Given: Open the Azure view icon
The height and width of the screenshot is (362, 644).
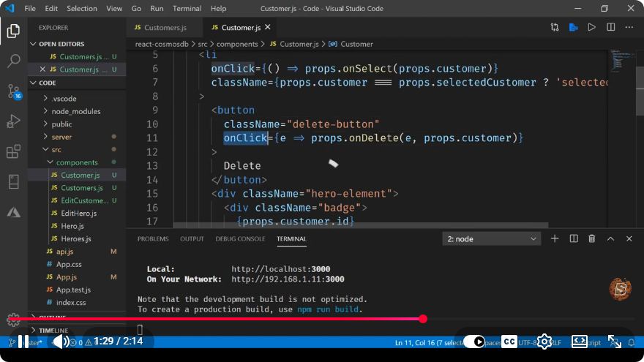Looking at the screenshot, I should pos(14,212).
